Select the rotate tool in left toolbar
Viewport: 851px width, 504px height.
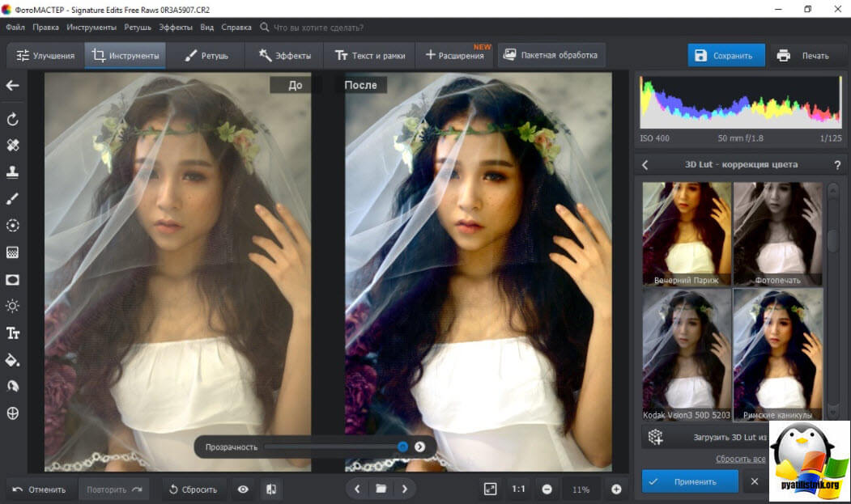click(x=12, y=120)
